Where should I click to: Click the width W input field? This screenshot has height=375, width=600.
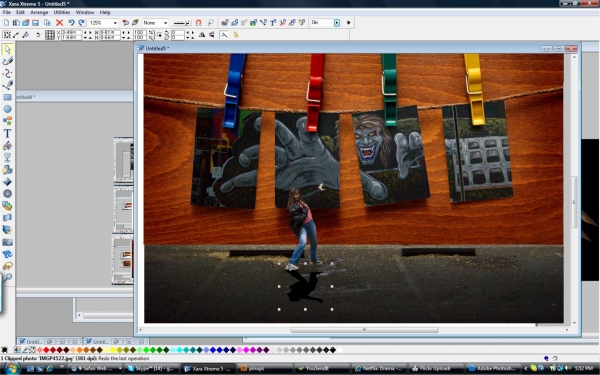coord(110,33)
